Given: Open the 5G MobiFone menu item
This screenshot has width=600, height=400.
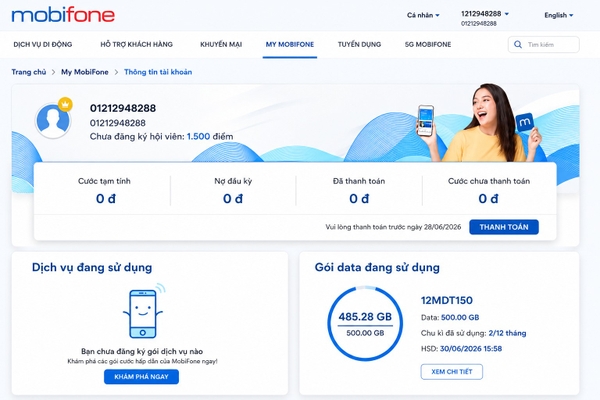Looking at the screenshot, I should click(428, 44).
